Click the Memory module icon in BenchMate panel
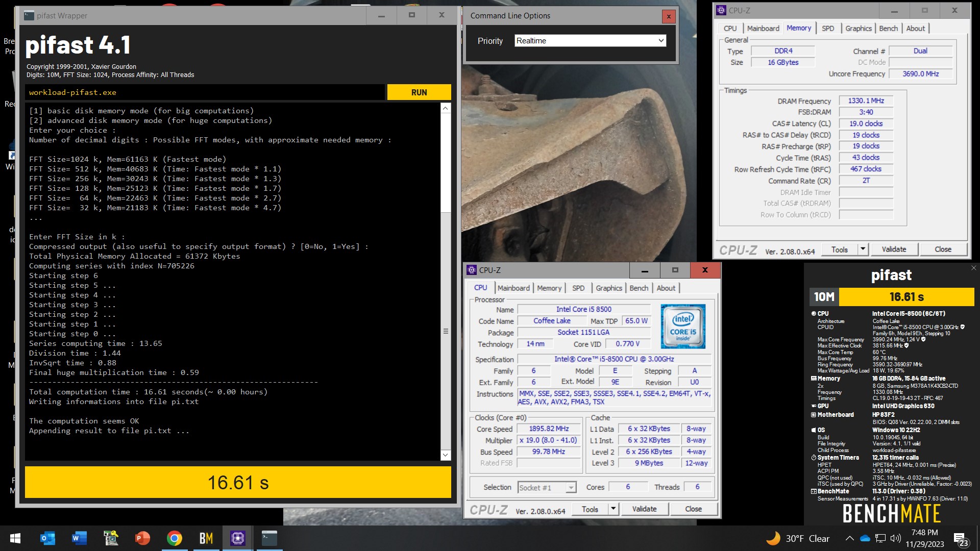This screenshot has width=980, height=551. (x=814, y=379)
